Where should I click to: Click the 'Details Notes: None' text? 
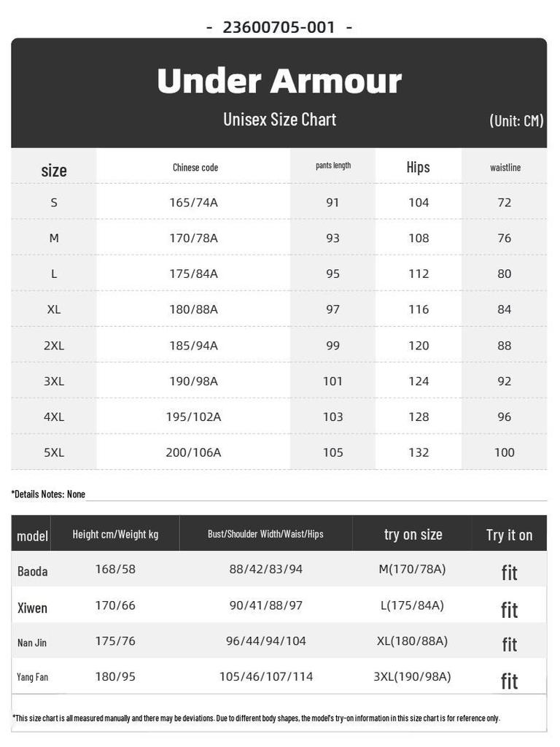[x=48, y=494]
